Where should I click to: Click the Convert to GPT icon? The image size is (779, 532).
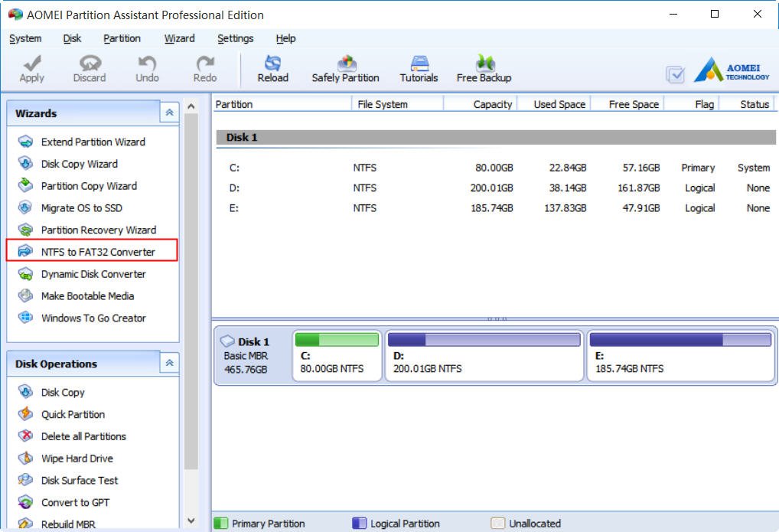point(25,502)
